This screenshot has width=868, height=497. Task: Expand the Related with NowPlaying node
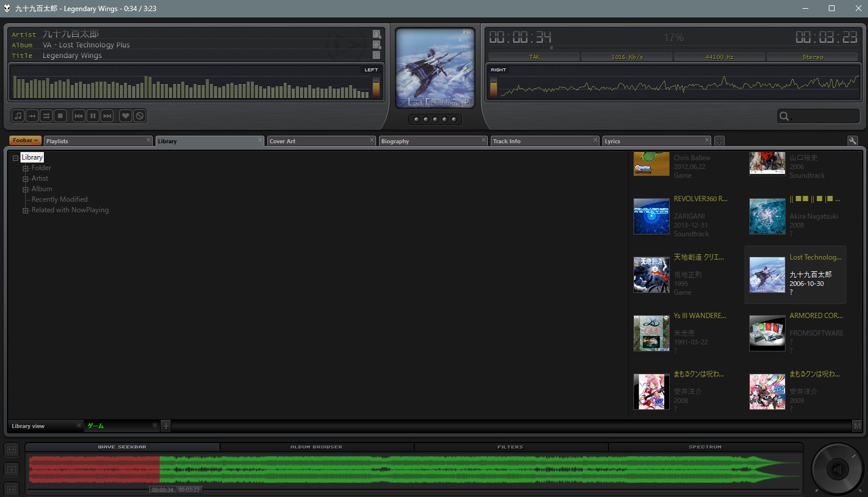point(26,210)
